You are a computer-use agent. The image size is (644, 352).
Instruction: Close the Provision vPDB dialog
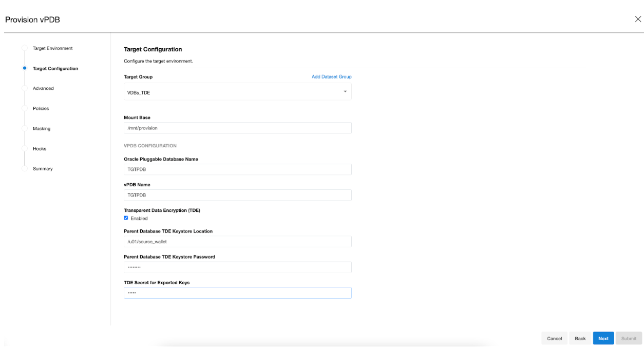[638, 19]
